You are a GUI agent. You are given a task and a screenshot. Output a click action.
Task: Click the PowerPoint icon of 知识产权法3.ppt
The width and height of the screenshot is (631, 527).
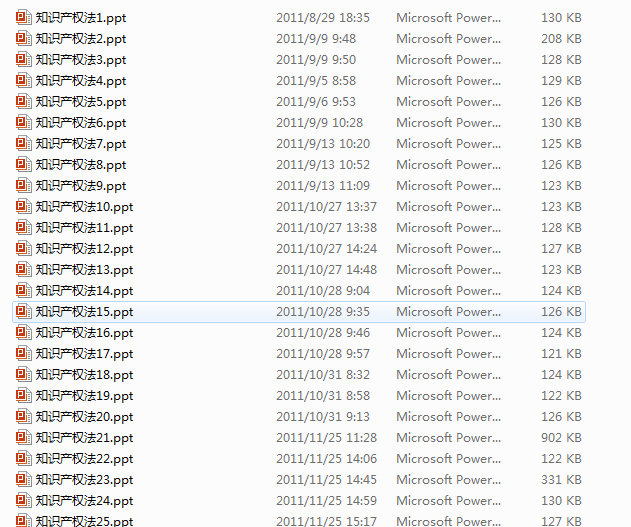pyautogui.click(x=24, y=60)
